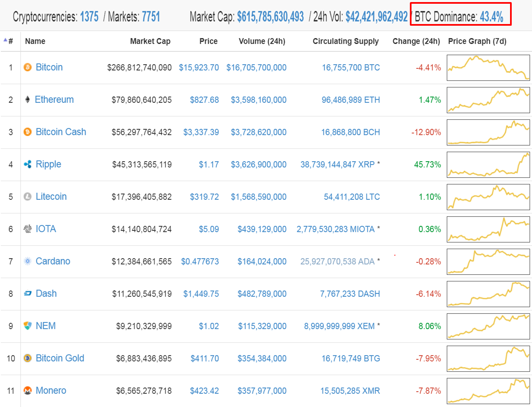Click IOTA volume $439,129,000

coord(262,229)
